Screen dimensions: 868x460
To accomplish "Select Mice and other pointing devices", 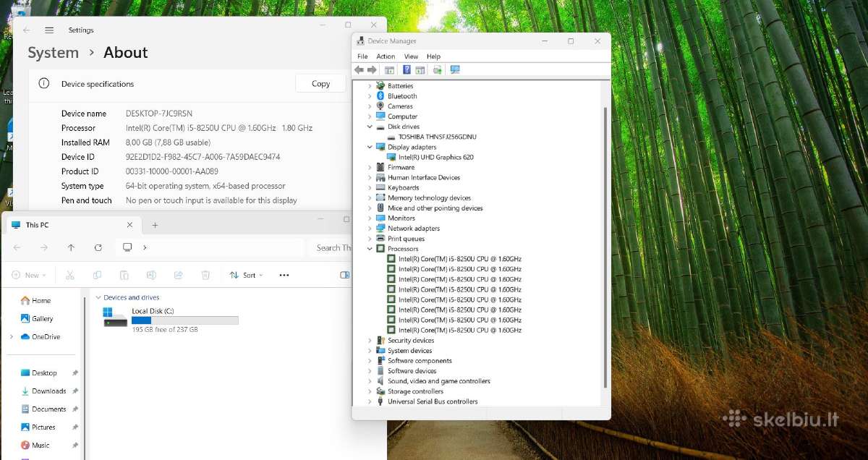I will pos(435,208).
